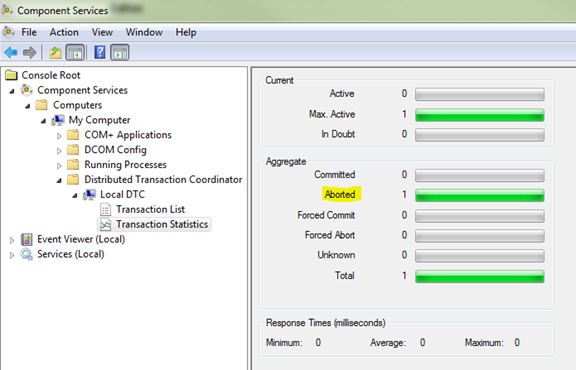Screen dimensions: 576x370
Task: Open Help from the question mark icon
Action: tap(100, 52)
